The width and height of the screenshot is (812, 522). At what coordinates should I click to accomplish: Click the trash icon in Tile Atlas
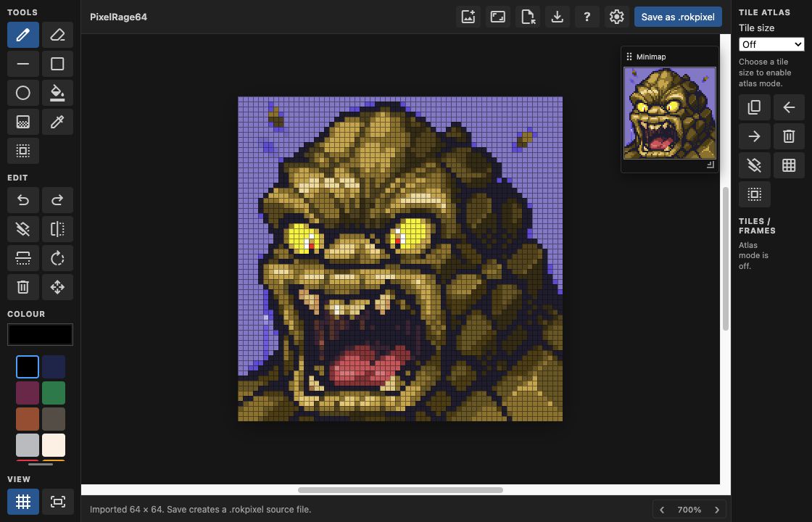[789, 136]
